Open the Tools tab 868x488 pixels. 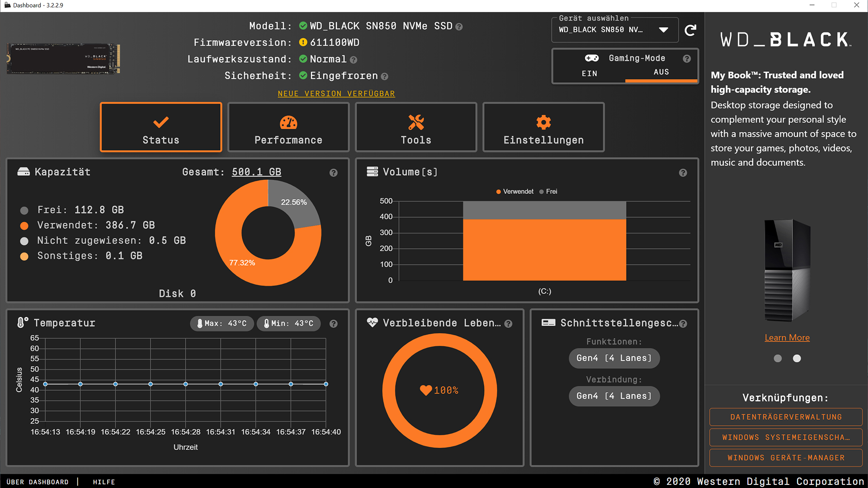[416, 127]
